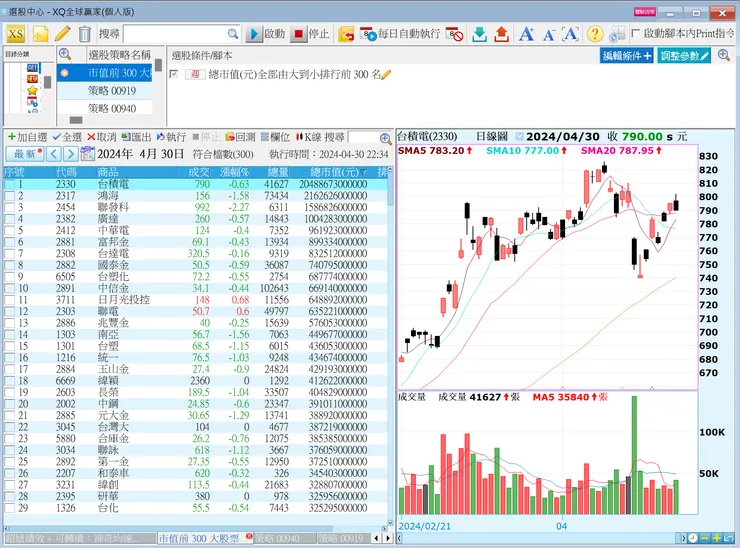This screenshot has height=548, width=740.
Task: Click 全選 to select all rows
Action: click(x=67, y=137)
